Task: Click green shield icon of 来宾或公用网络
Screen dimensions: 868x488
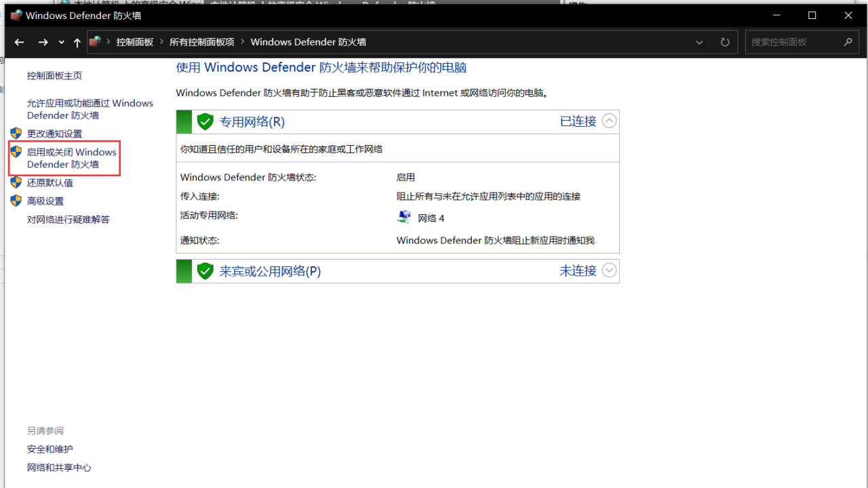Action: point(205,271)
